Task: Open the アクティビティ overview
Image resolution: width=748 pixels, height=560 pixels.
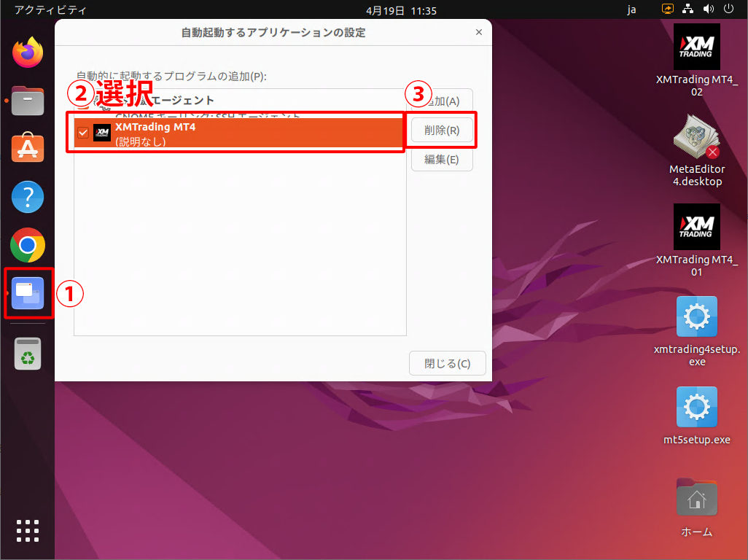Action: coord(50,10)
